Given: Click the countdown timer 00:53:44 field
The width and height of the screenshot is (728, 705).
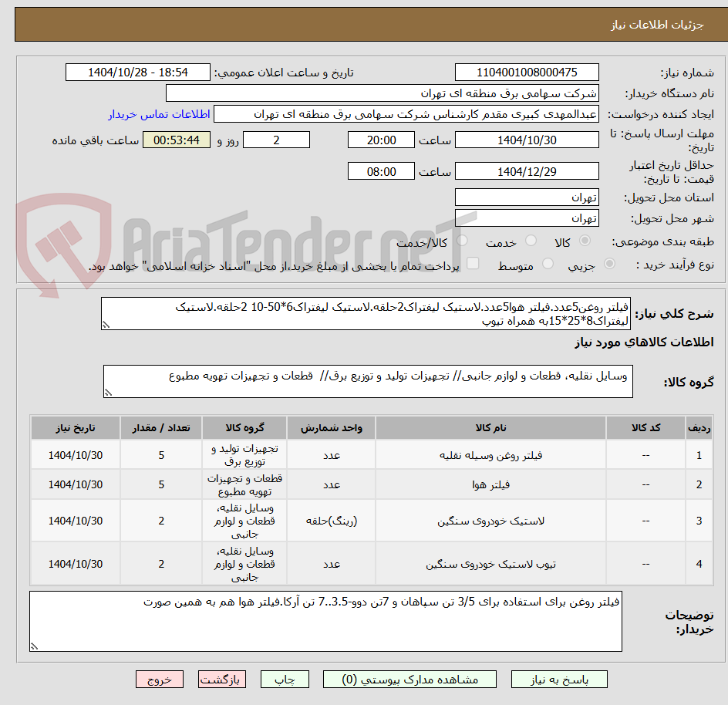Looking at the screenshot, I should (x=177, y=140).
